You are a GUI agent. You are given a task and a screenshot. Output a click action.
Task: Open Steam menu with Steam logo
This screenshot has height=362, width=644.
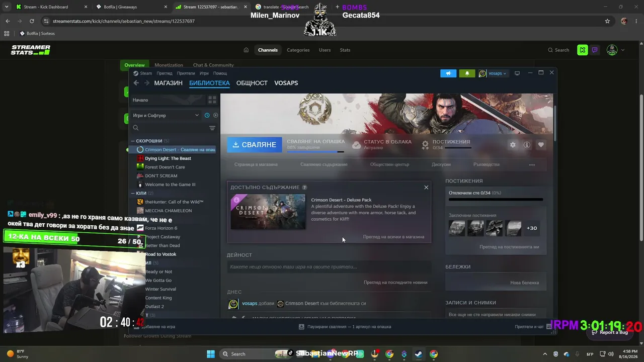[142, 73]
